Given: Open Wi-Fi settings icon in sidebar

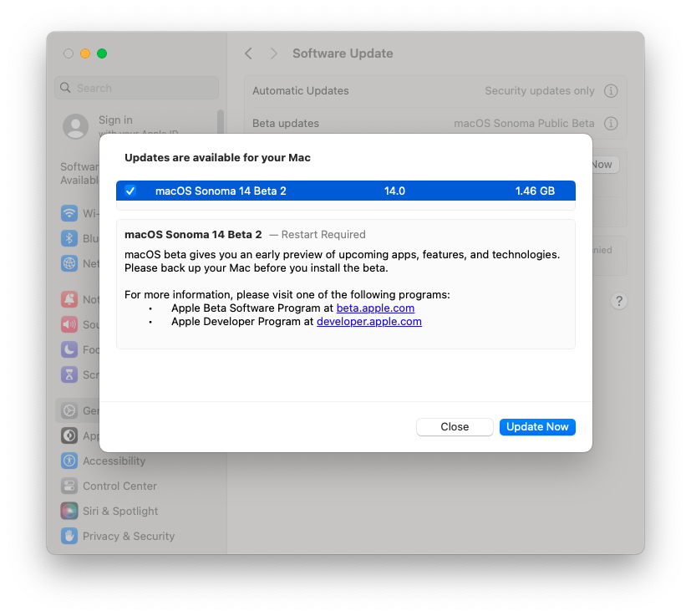Looking at the screenshot, I should (69, 213).
